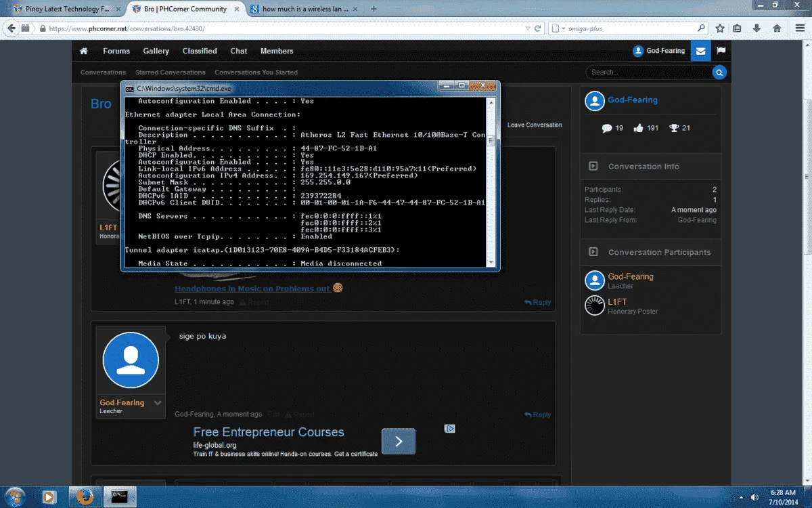Open the alerts flag icon
812x508 pixels.
point(721,51)
